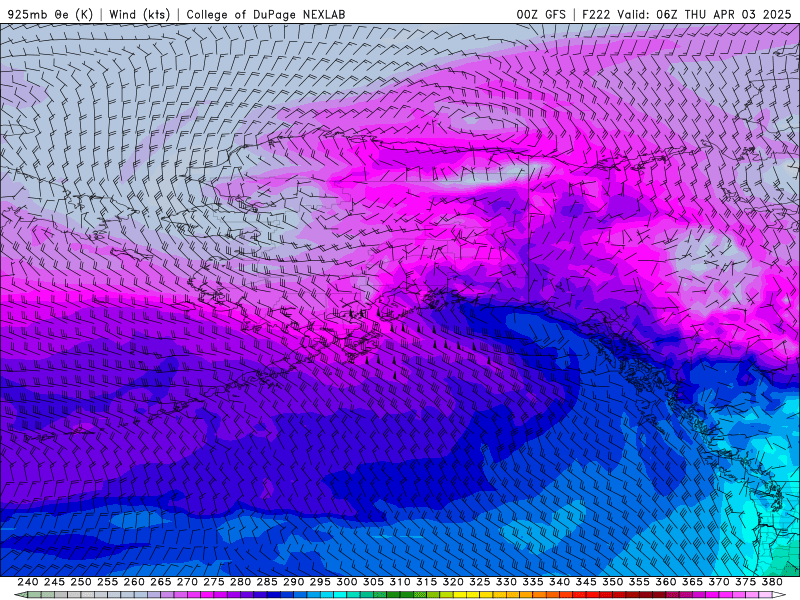The image size is (800, 600).
Task: Click the 380 value on the color scale
Action: click(x=772, y=582)
